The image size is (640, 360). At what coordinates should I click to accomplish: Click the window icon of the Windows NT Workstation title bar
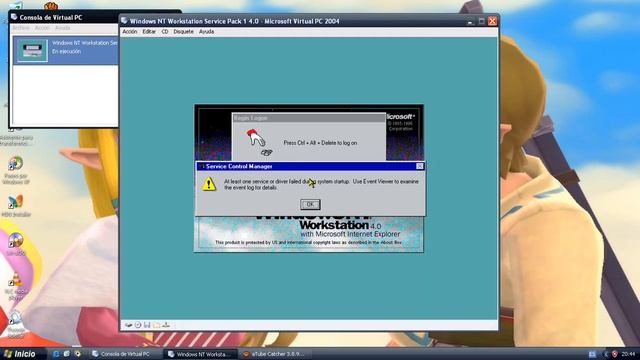[124, 21]
